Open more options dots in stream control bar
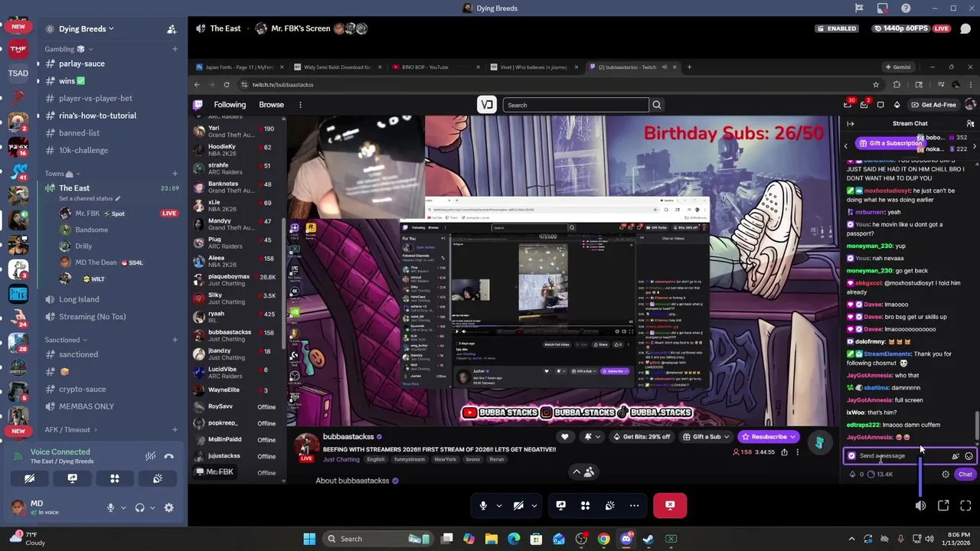 tap(634, 505)
